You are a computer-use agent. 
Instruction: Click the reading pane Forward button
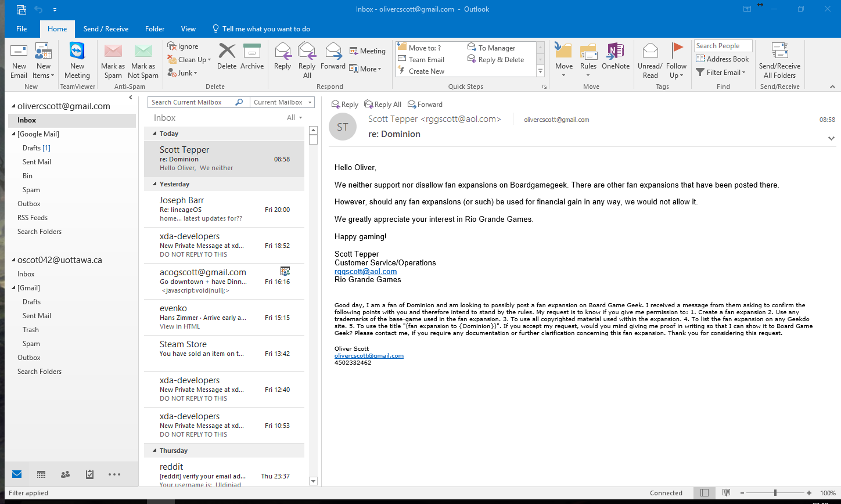pyautogui.click(x=425, y=105)
